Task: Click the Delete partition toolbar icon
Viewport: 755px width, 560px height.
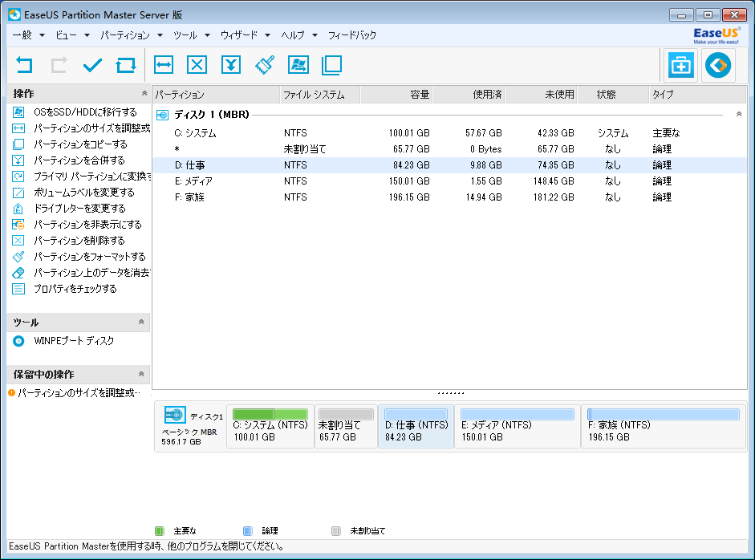Action: click(197, 65)
